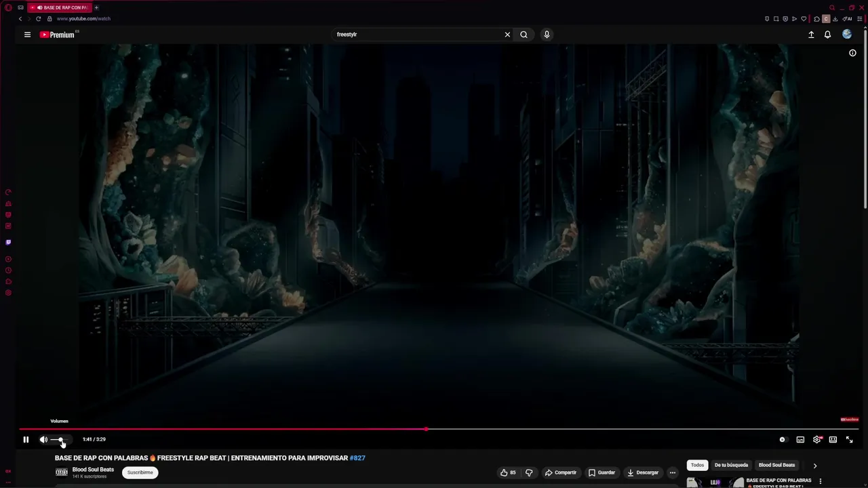Open the tab islands workspace icon
Viewport: 868px width, 488px height.
click(21, 7)
